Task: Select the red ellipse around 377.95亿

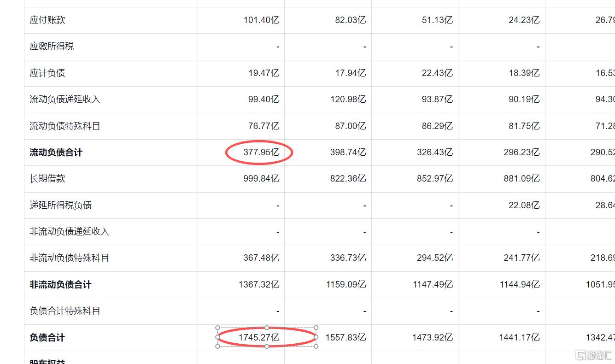Action: (x=259, y=153)
